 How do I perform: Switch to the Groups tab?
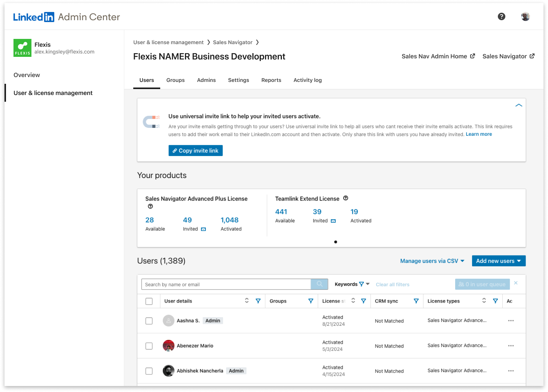pos(176,80)
